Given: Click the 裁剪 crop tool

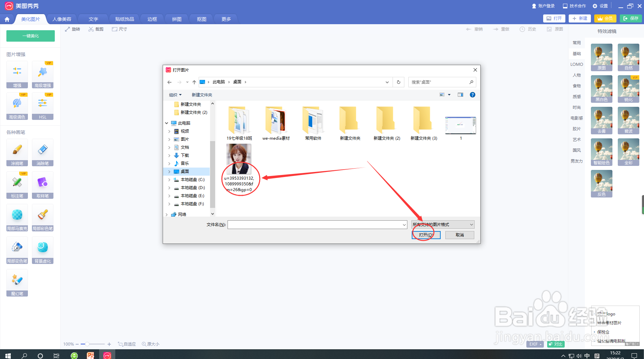Looking at the screenshot, I should pos(96,29).
